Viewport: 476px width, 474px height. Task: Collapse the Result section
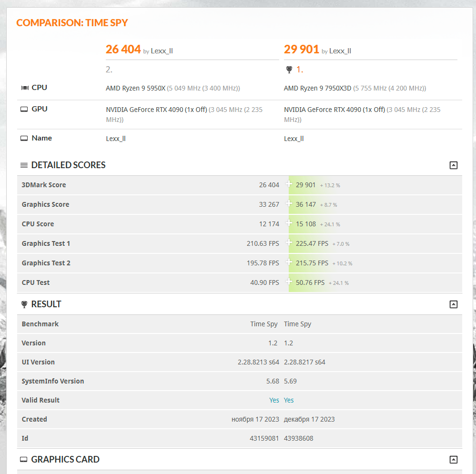(x=453, y=304)
